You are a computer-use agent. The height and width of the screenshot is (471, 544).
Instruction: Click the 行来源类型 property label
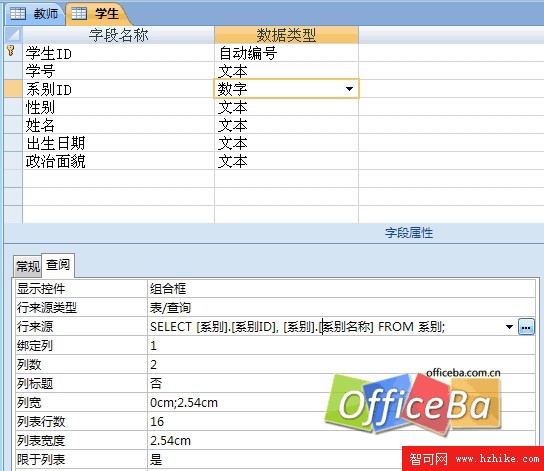tap(47, 307)
